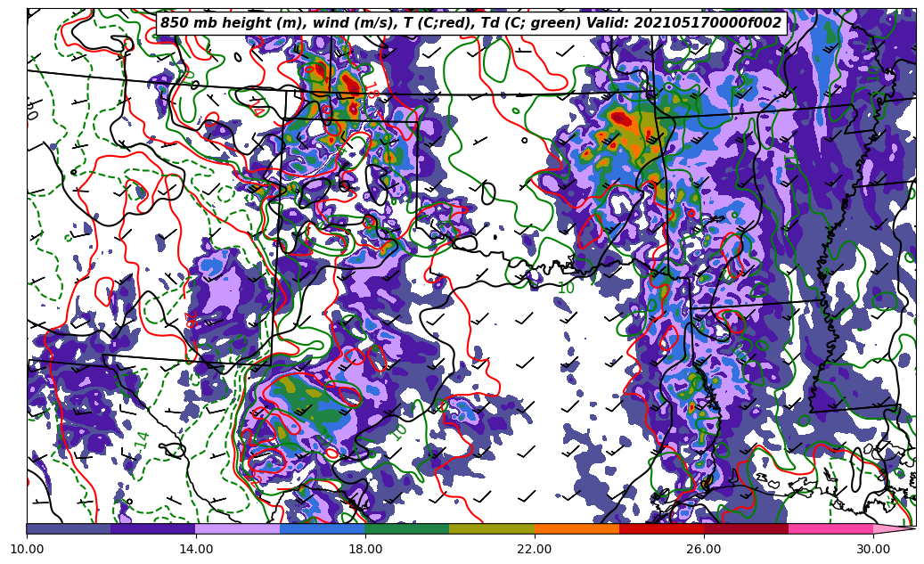This screenshot has height=564, width=924.
Task: Click the 30.00 colorbar tick label
Action: pos(873,549)
